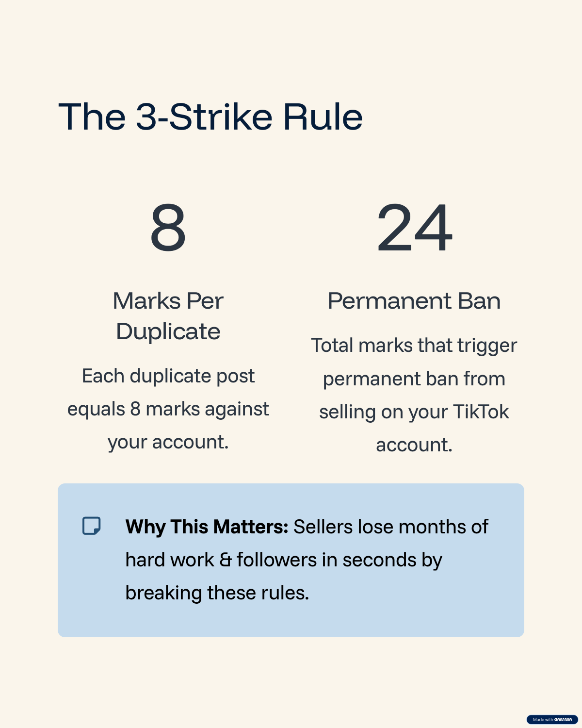Click 'hard work & followers' callout line
The image size is (582, 728).
284,560
